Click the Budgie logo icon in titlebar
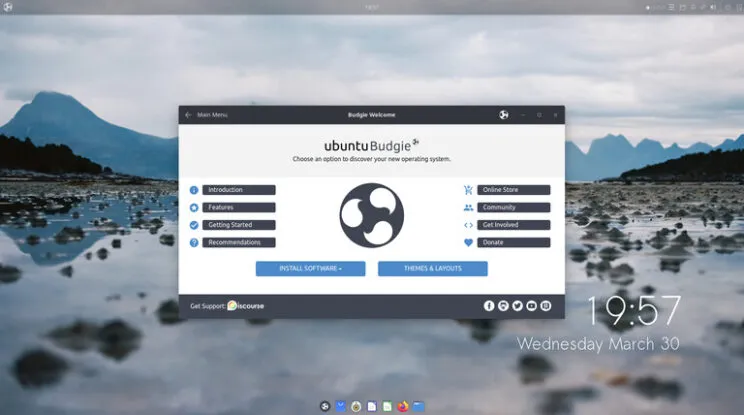 [504, 115]
